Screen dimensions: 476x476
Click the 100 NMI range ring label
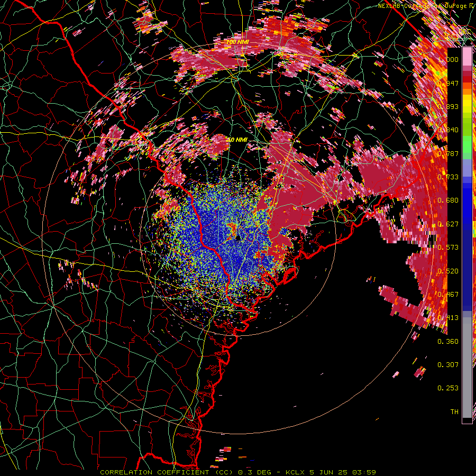(237, 42)
